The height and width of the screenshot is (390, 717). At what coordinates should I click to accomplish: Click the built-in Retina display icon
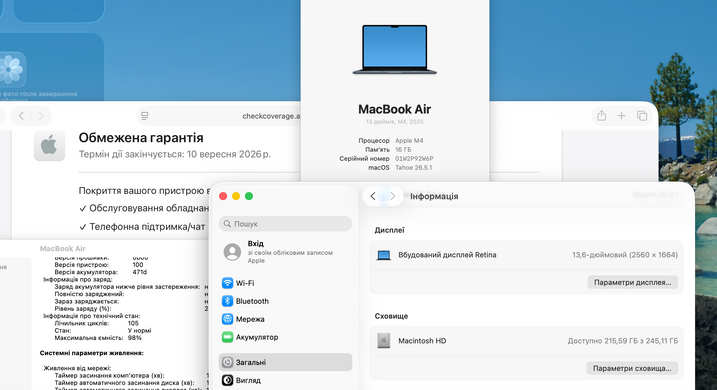pyautogui.click(x=384, y=255)
